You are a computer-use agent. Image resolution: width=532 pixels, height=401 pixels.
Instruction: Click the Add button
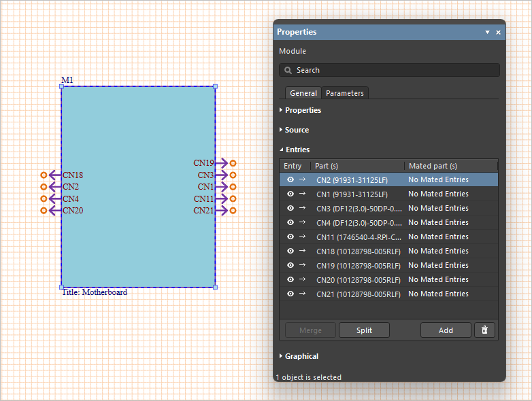pos(446,330)
